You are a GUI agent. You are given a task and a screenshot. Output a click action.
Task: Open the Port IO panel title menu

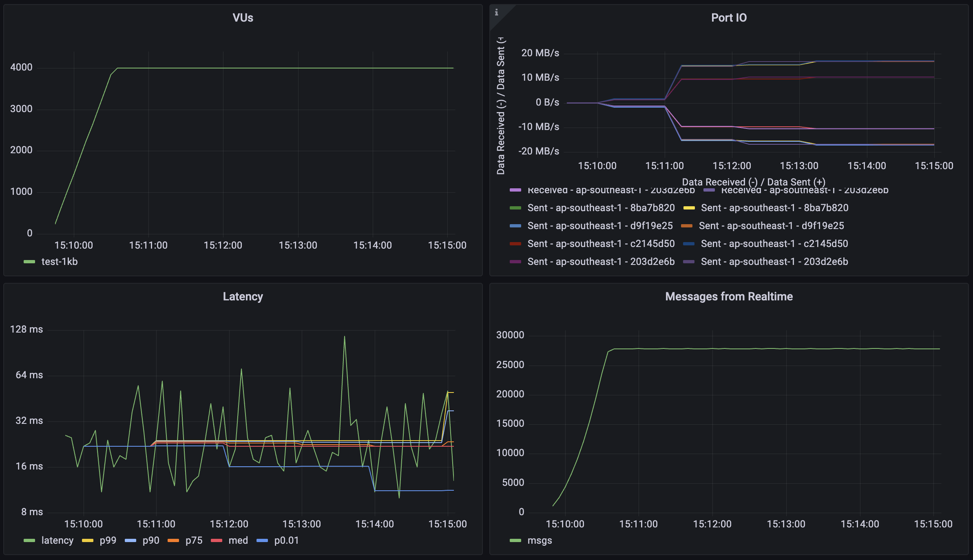[x=729, y=18]
